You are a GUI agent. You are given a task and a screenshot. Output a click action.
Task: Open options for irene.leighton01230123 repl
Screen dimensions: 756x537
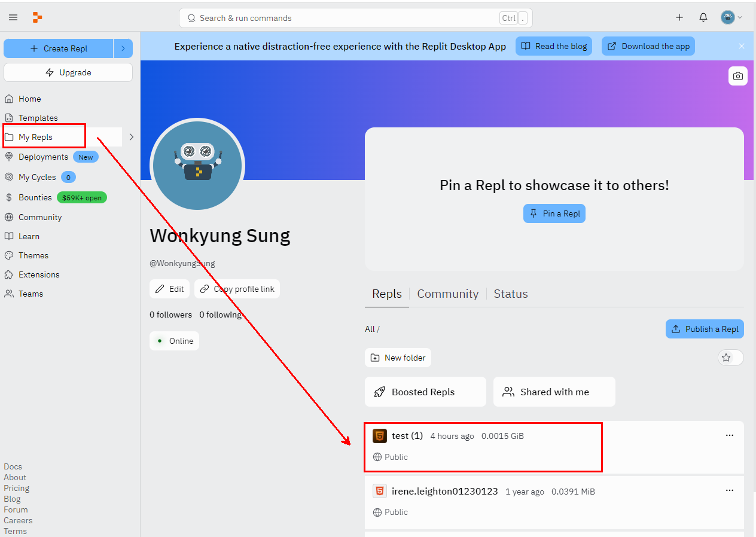click(x=730, y=490)
